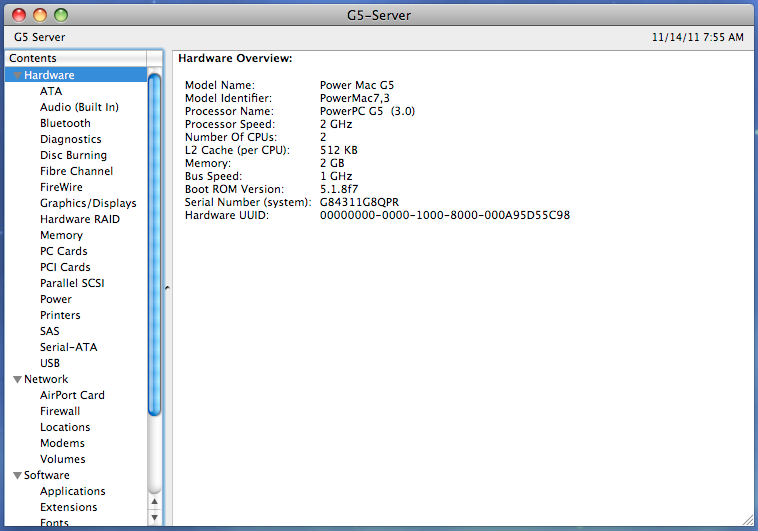This screenshot has height=531, width=758.
Task: Select Firewall under Network
Action: 60,411
